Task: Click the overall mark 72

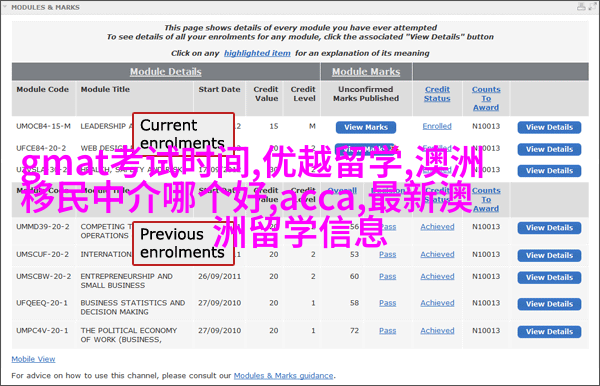Action: (354, 331)
